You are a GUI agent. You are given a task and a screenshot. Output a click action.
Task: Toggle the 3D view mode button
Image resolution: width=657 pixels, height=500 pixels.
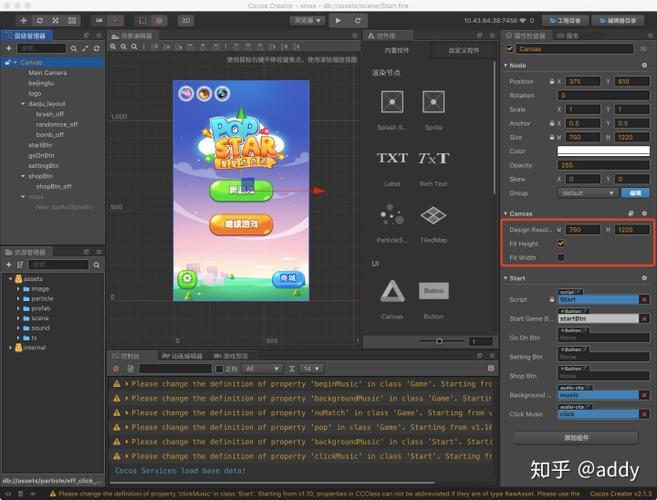pos(186,21)
